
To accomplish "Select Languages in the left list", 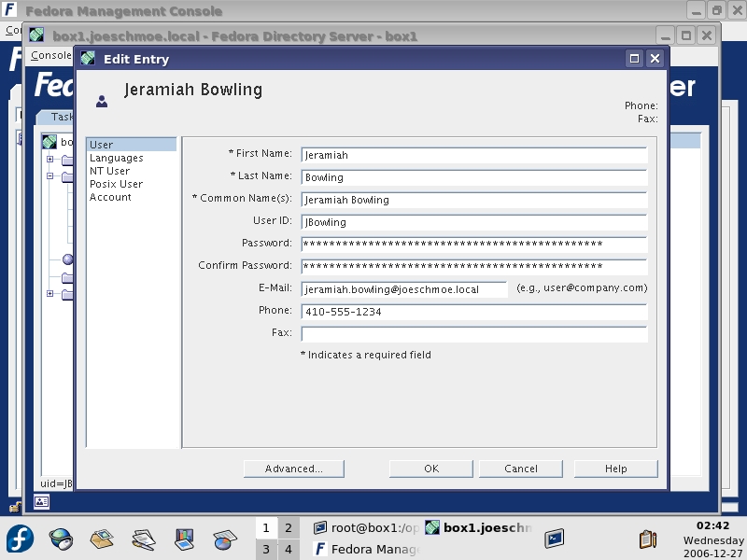I will [117, 158].
